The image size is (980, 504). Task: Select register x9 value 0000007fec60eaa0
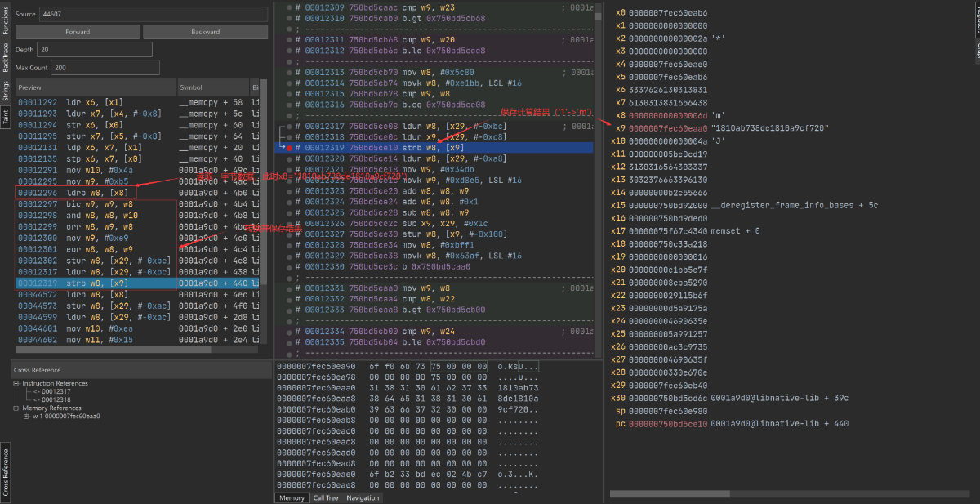668,128
